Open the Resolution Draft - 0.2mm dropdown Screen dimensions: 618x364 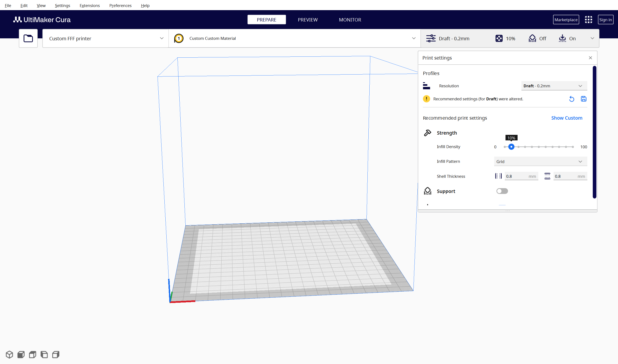(x=554, y=86)
